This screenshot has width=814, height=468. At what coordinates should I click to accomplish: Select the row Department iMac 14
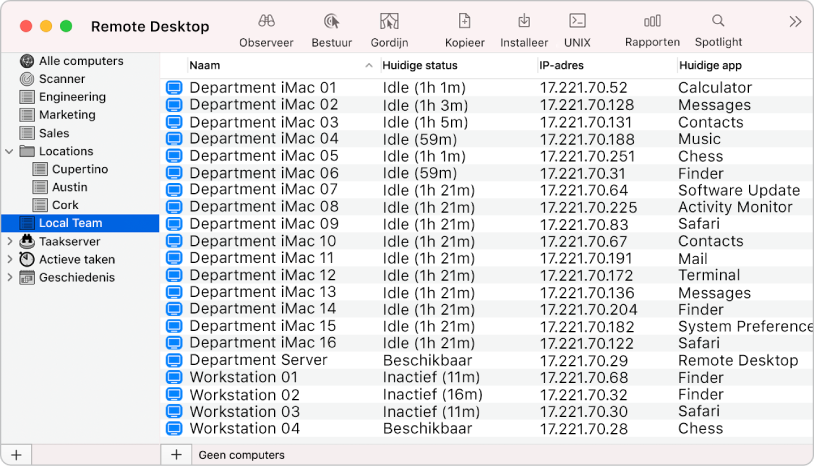click(487, 309)
